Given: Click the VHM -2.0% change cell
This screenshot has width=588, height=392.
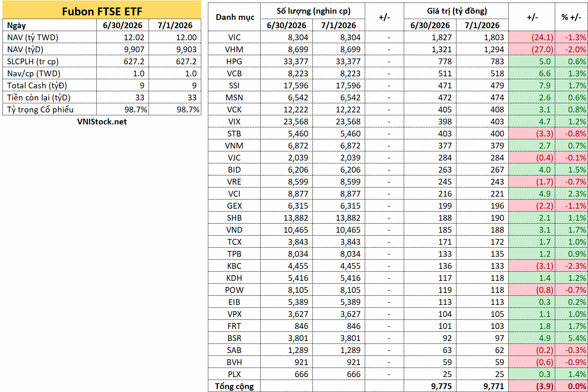Looking at the screenshot, I should click(572, 49).
